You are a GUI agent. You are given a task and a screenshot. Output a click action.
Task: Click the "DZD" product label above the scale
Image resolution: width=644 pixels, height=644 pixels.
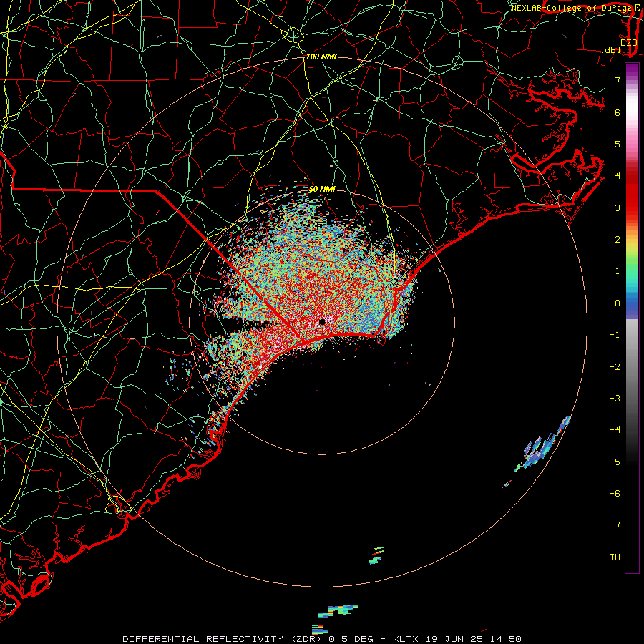coord(628,42)
